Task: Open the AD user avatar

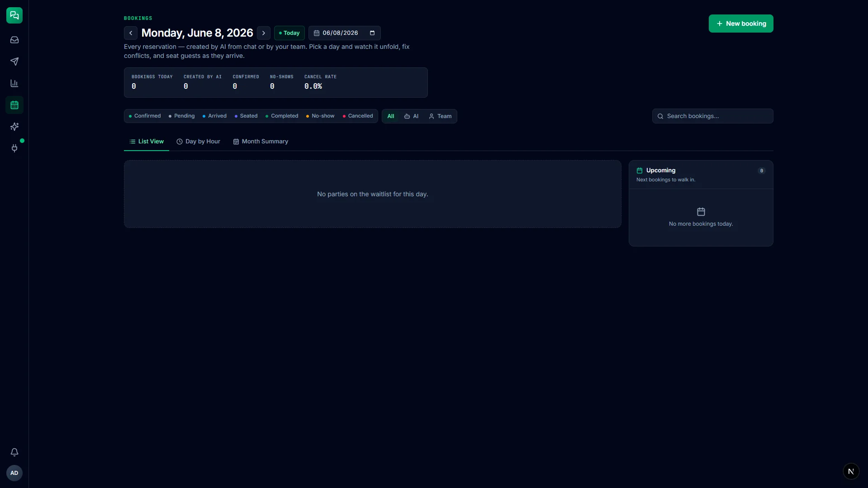Action: 14,473
